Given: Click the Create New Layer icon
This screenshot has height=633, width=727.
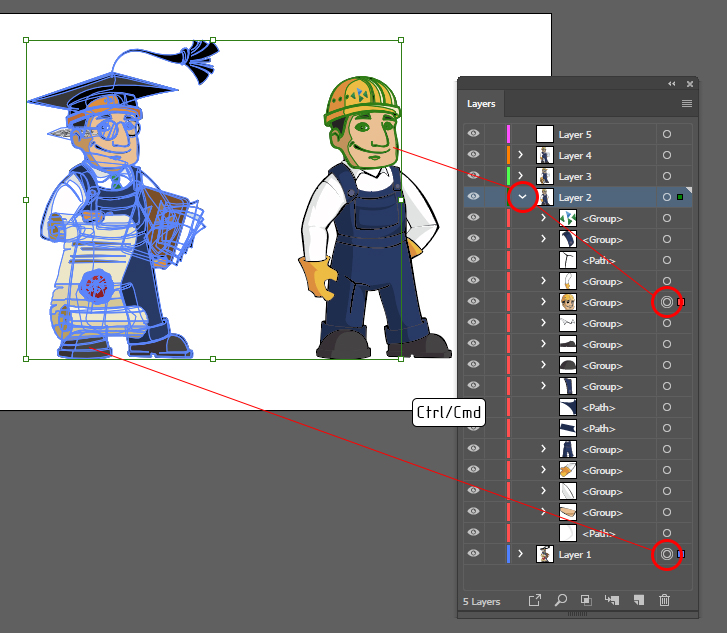Looking at the screenshot, I should [639, 600].
